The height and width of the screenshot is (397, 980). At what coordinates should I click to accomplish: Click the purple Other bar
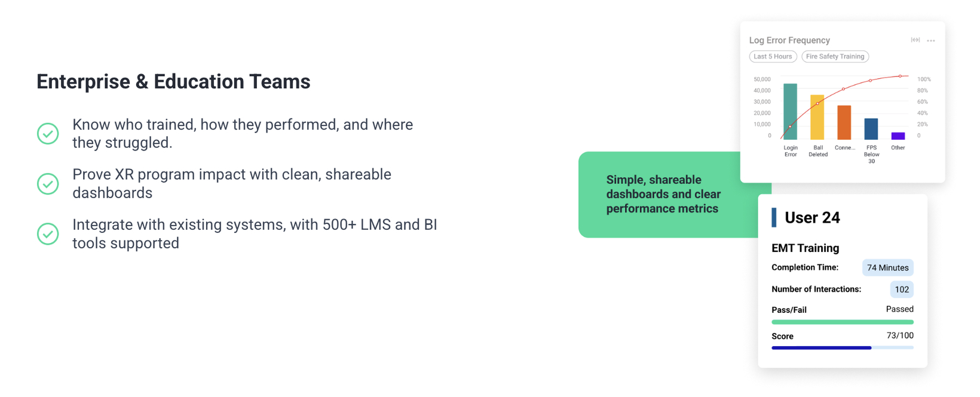(898, 136)
